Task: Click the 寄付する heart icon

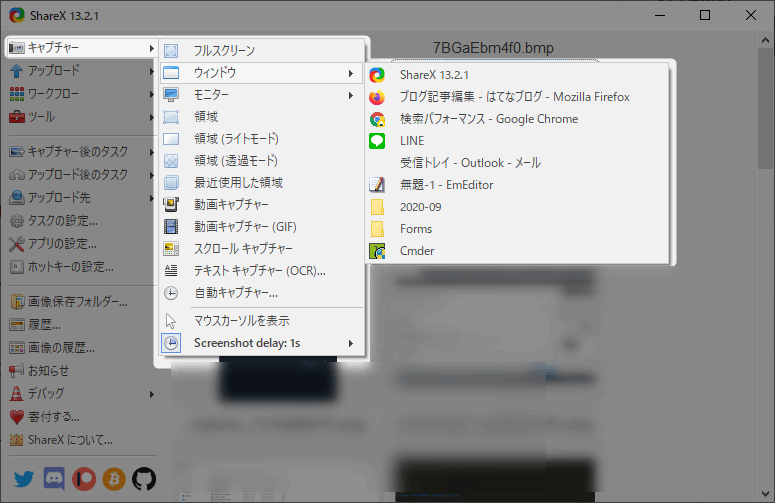Action: point(16,417)
